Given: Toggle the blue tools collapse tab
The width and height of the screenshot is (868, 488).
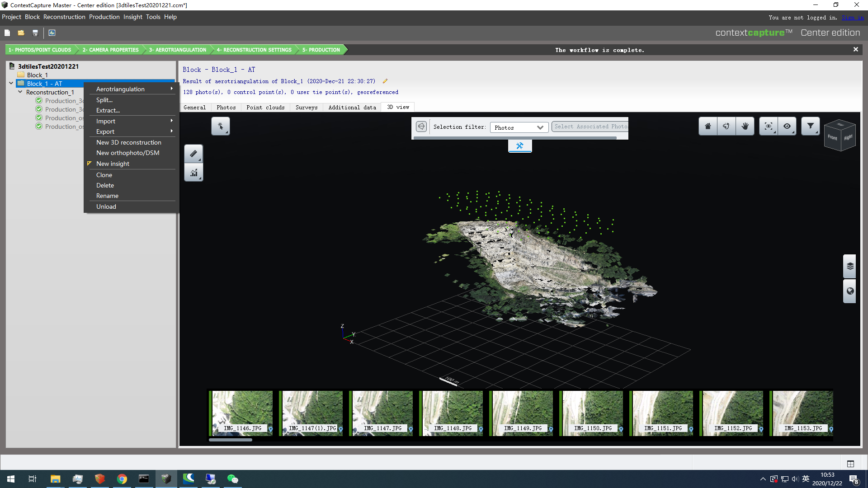Looking at the screenshot, I should pyautogui.click(x=520, y=145).
